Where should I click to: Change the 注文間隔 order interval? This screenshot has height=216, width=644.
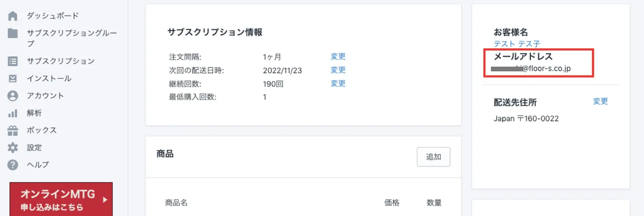pos(338,57)
